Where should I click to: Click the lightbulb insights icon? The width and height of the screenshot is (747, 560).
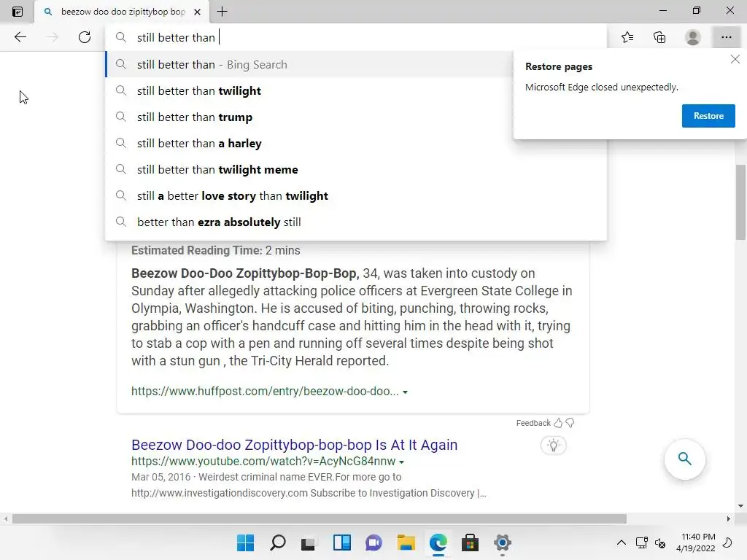553,446
